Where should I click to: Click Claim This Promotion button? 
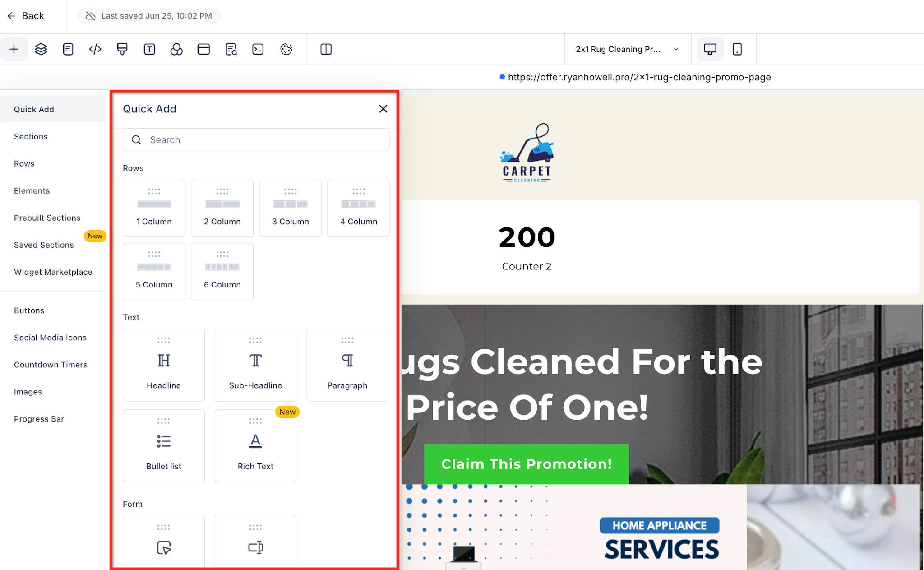tap(526, 464)
